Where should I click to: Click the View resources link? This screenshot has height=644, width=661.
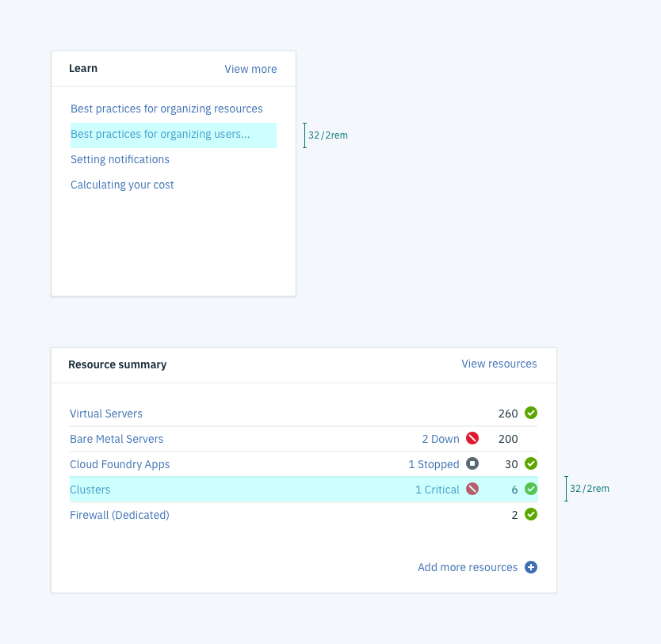[499, 364]
